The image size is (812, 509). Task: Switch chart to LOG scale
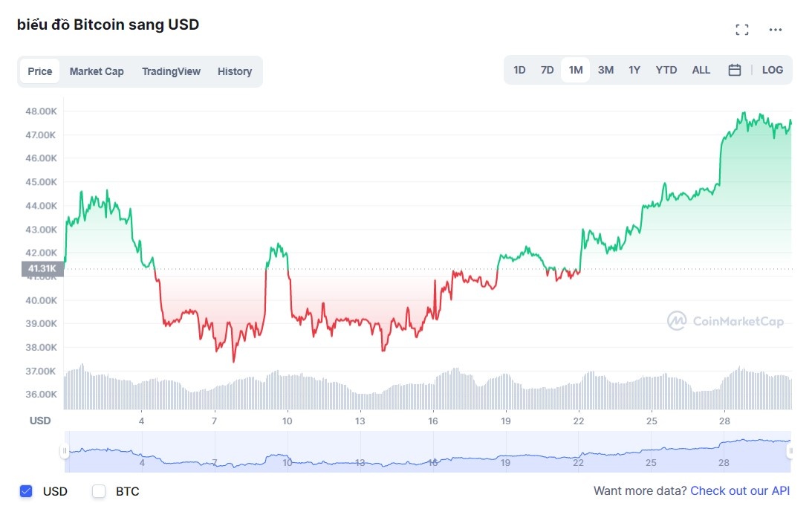click(773, 69)
